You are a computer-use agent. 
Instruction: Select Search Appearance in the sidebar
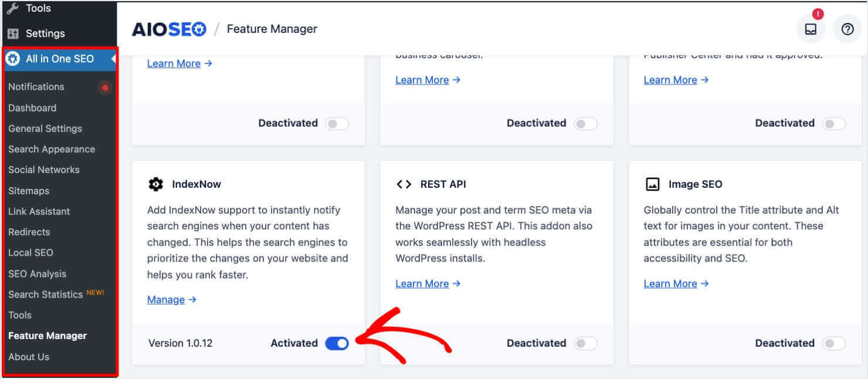point(52,149)
